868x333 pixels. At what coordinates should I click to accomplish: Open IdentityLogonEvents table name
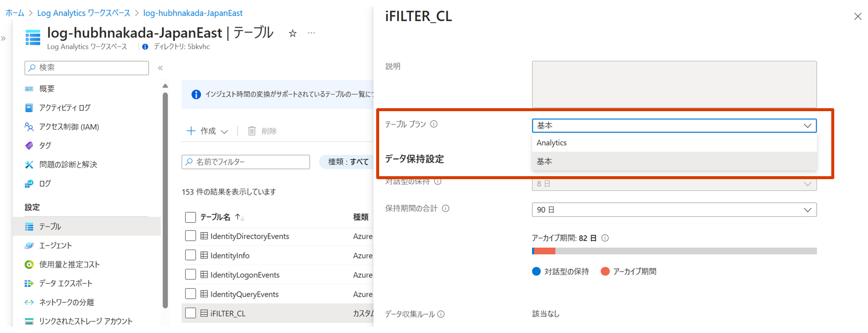(245, 275)
